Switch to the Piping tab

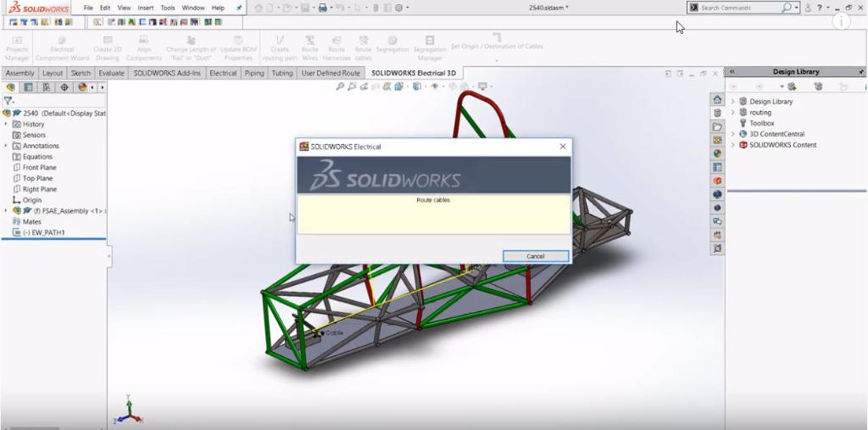point(254,73)
